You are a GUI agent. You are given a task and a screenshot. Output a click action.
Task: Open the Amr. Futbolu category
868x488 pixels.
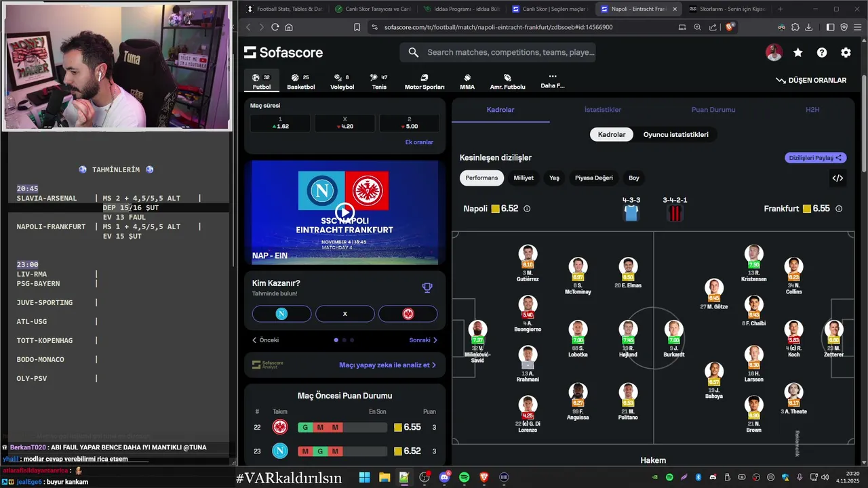508,81
